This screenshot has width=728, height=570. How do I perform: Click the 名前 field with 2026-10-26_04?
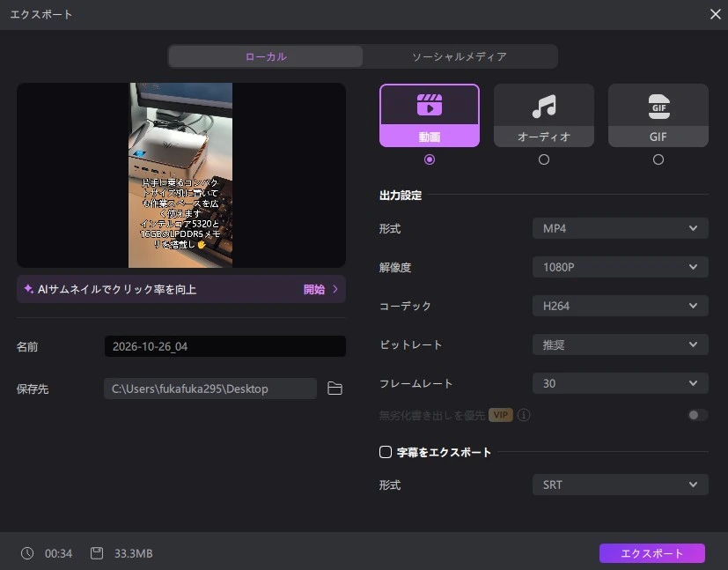(x=225, y=346)
